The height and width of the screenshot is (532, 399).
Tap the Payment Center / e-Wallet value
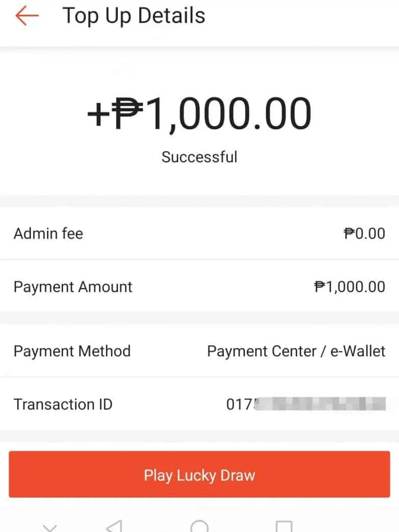[x=296, y=351]
